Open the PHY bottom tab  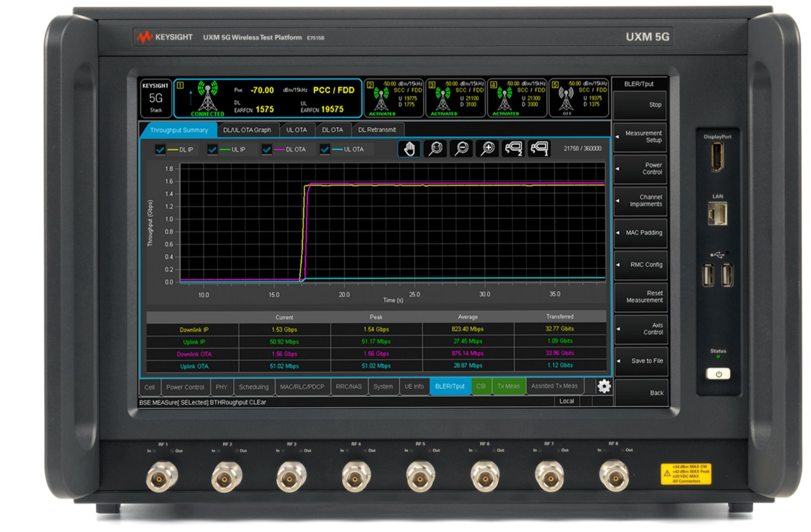221,386
